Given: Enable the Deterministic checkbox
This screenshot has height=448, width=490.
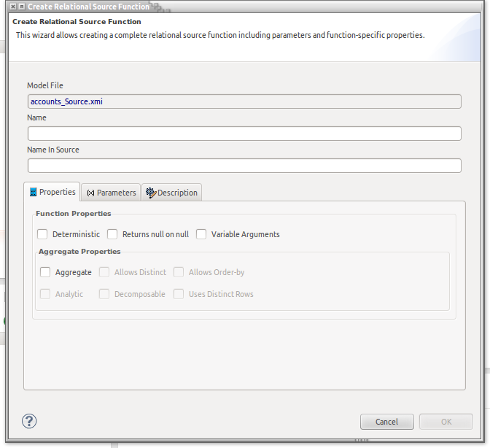Looking at the screenshot, I should click(43, 234).
